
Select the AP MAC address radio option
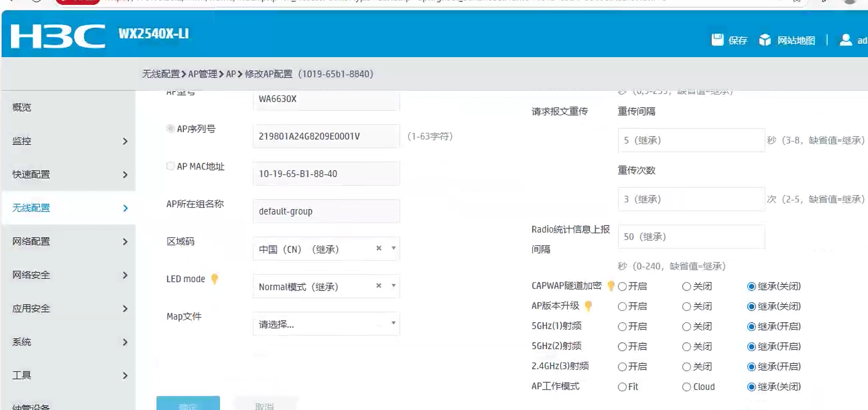(x=170, y=166)
